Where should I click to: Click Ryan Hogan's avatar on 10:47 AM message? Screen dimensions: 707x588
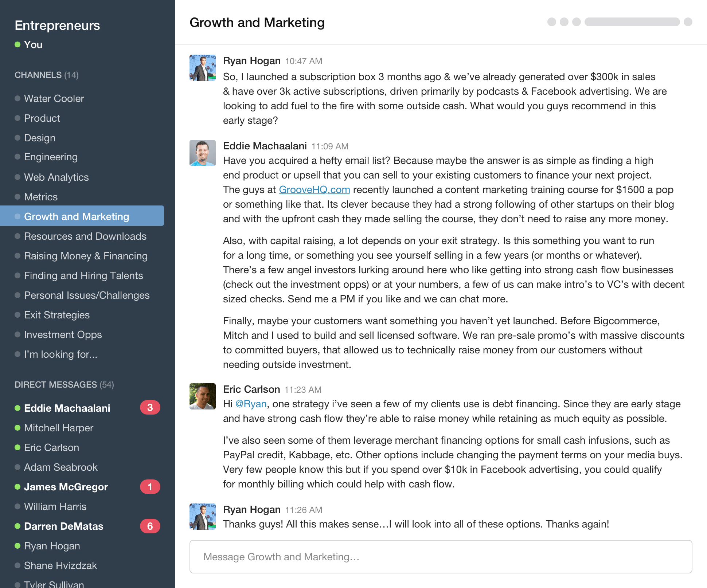[x=202, y=68]
